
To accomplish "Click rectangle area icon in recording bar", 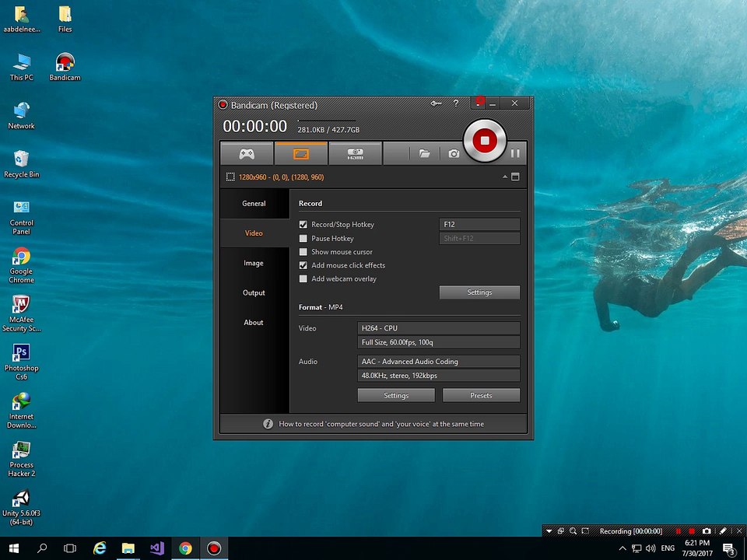I will point(585,531).
